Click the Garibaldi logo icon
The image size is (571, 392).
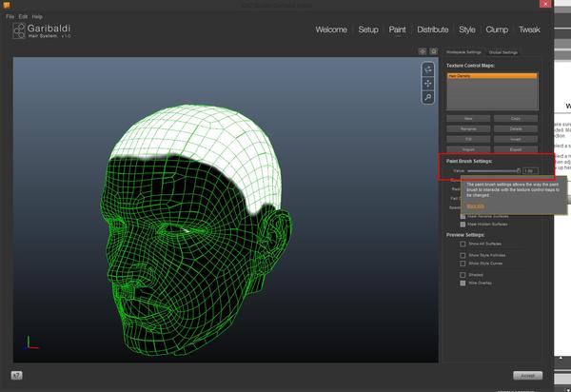pos(21,30)
